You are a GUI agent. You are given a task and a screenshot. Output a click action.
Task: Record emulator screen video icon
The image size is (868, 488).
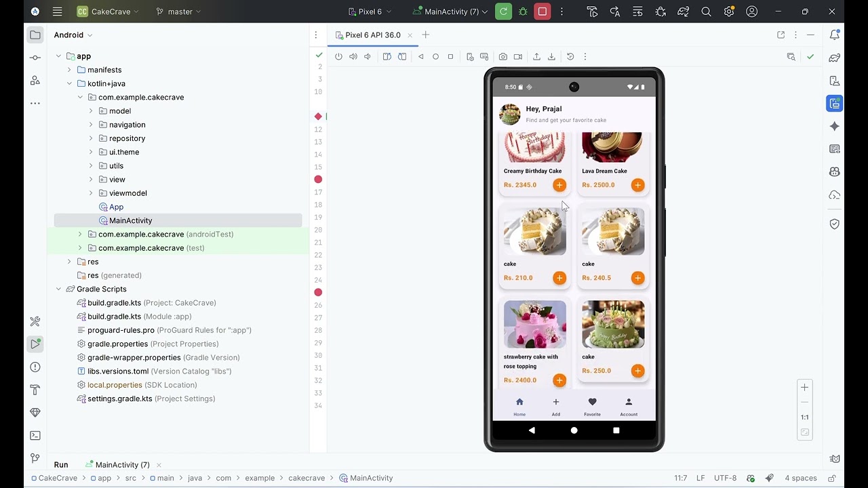point(518,57)
